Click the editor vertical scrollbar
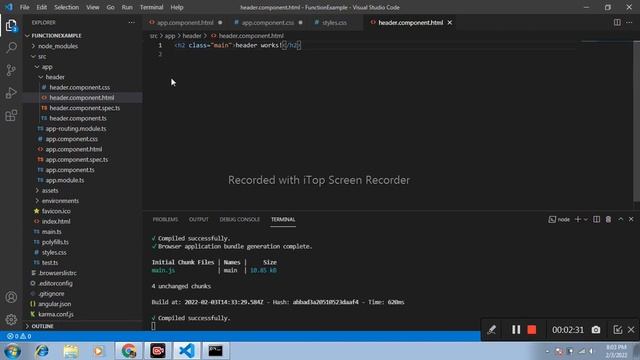 637,121
